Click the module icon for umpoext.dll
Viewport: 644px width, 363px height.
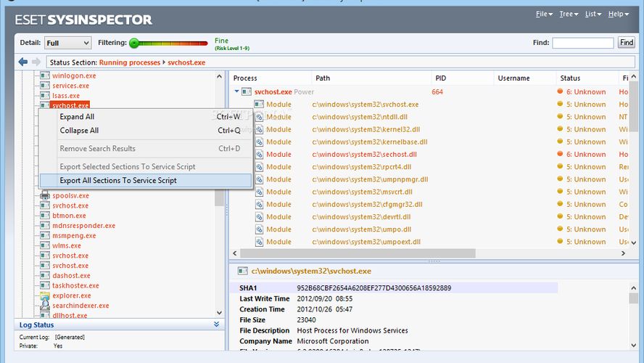tap(259, 242)
